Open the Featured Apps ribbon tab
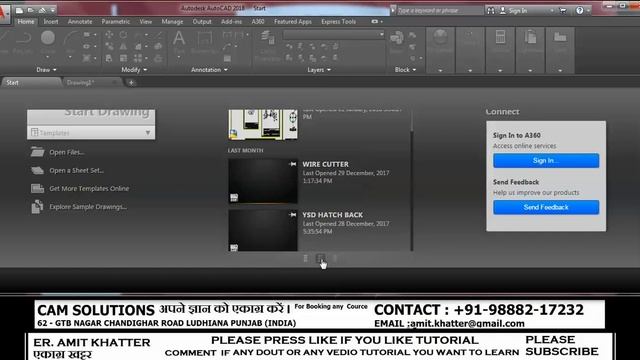 tap(293, 22)
